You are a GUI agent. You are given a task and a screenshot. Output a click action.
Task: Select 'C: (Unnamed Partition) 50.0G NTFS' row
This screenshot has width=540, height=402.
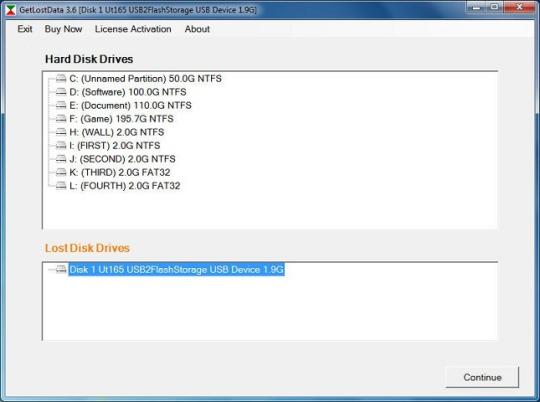[x=145, y=79]
